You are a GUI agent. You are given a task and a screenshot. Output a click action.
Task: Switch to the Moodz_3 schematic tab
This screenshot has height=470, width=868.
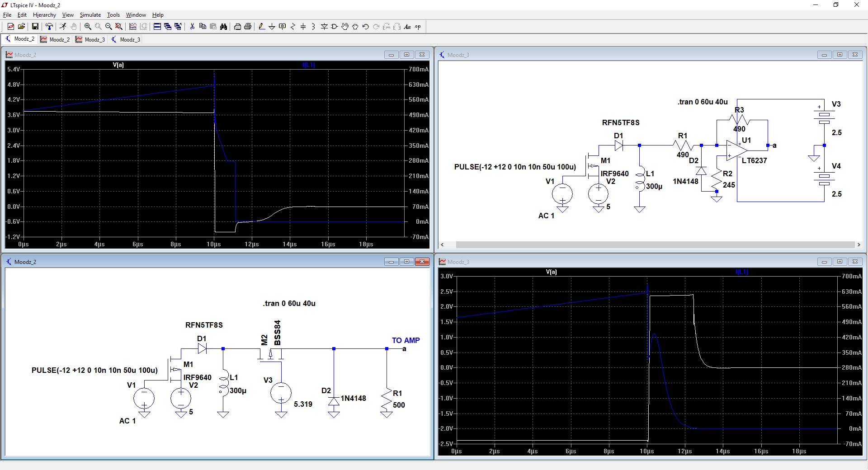click(126, 40)
